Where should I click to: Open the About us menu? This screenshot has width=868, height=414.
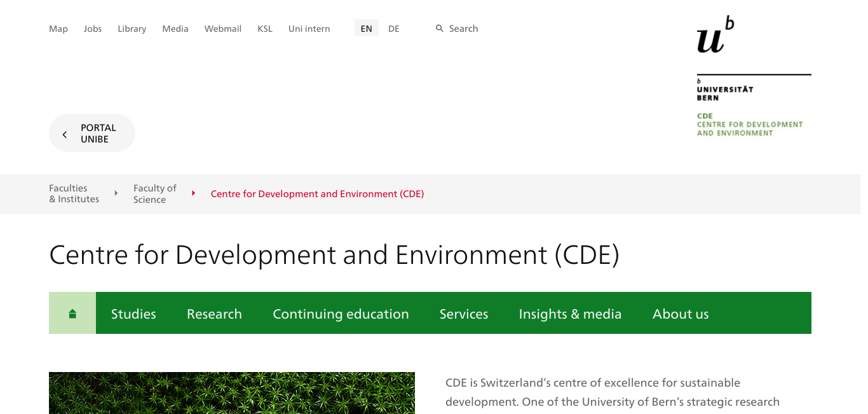(x=681, y=314)
